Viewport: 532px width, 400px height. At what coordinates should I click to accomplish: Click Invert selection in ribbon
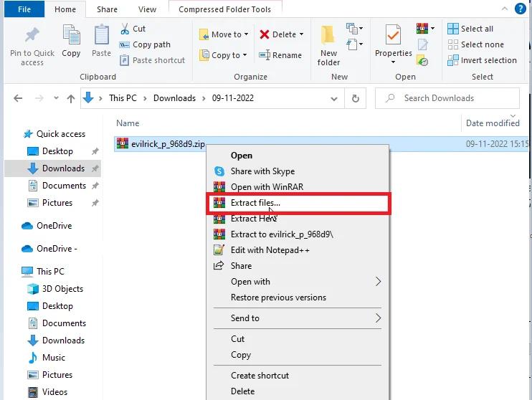(482, 60)
